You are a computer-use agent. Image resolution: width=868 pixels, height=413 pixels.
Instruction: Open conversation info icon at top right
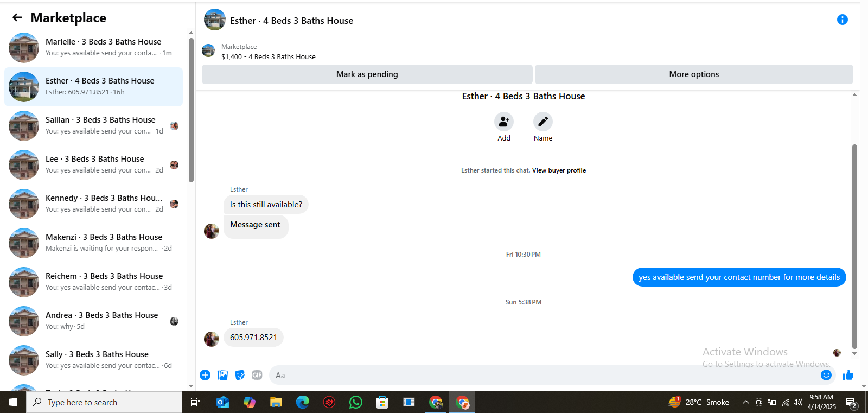click(x=842, y=20)
